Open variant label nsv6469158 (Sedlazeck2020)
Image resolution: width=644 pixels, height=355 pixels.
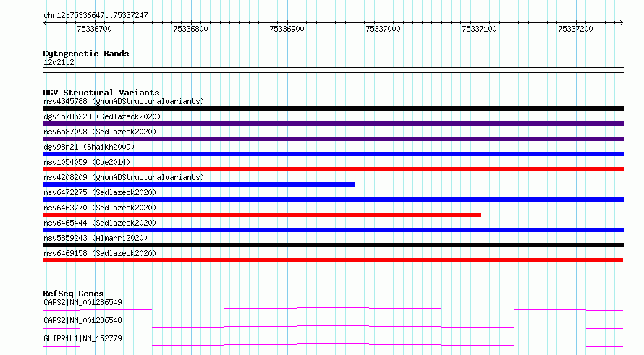[100, 253]
